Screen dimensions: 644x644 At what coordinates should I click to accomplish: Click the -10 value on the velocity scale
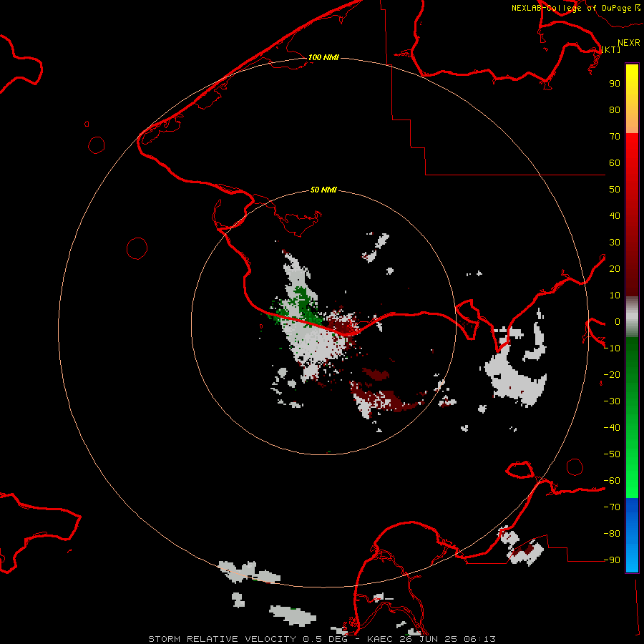[612, 348]
